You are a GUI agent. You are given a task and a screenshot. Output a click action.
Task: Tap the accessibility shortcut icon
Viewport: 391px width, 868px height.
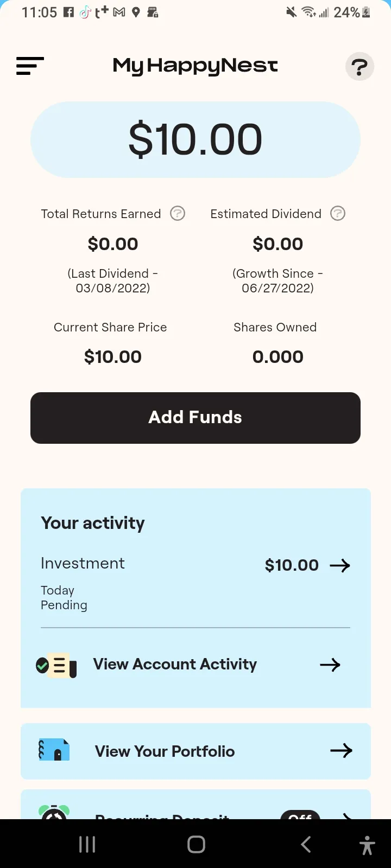(x=367, y=845)
